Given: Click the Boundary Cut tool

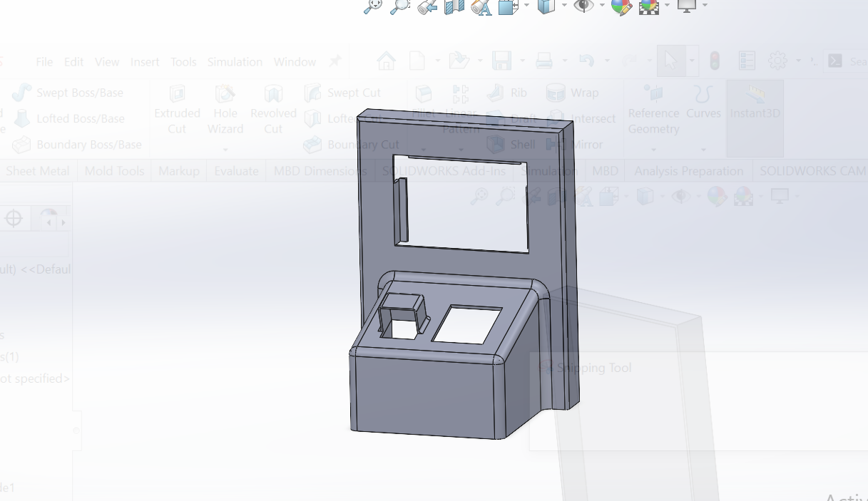Looking at the screenshot, I should (351, 145).
